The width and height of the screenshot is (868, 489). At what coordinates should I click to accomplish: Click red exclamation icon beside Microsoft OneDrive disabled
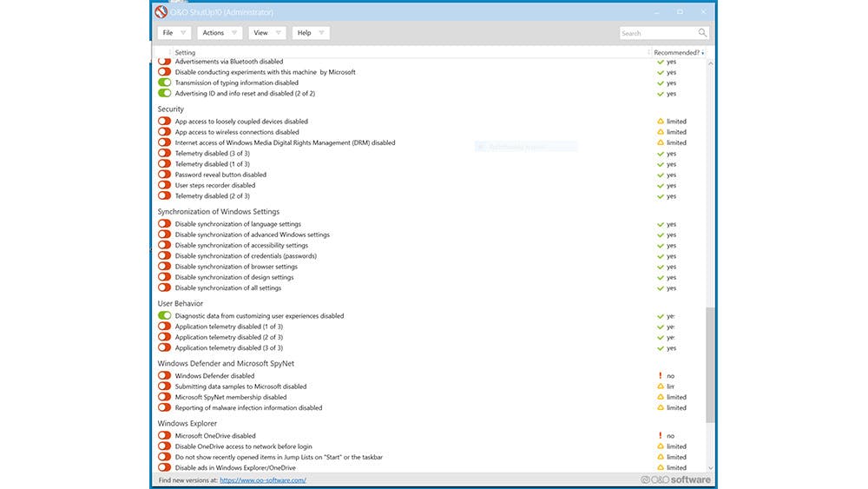click(x=661, y=436)
